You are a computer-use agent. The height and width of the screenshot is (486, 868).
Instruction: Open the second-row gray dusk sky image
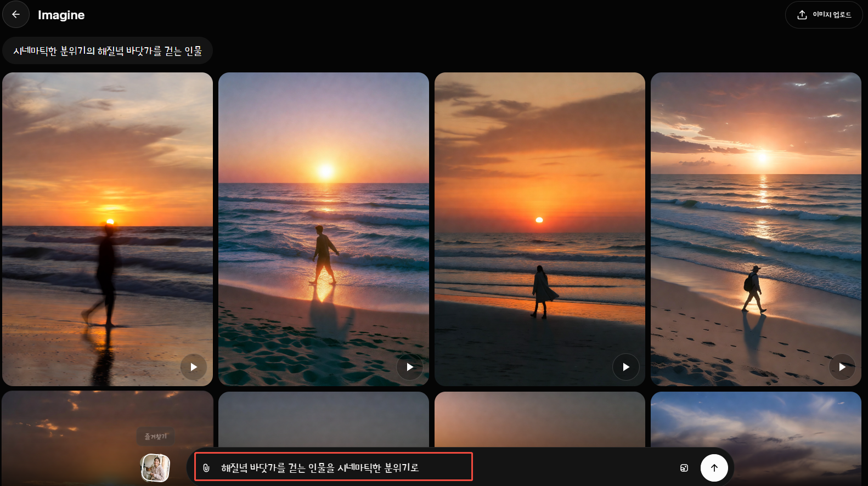(x=324, y=420)
